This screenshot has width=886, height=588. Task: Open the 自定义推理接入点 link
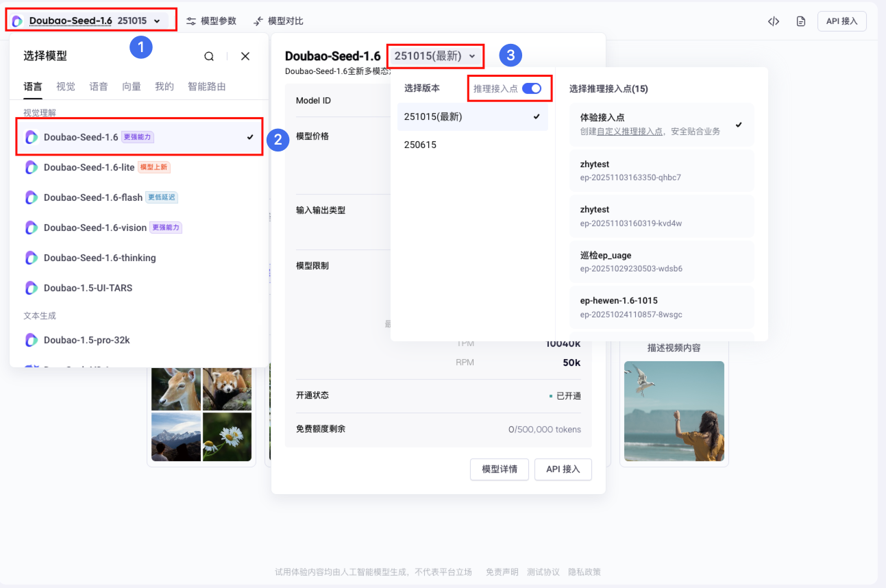(x=630, y=132)
